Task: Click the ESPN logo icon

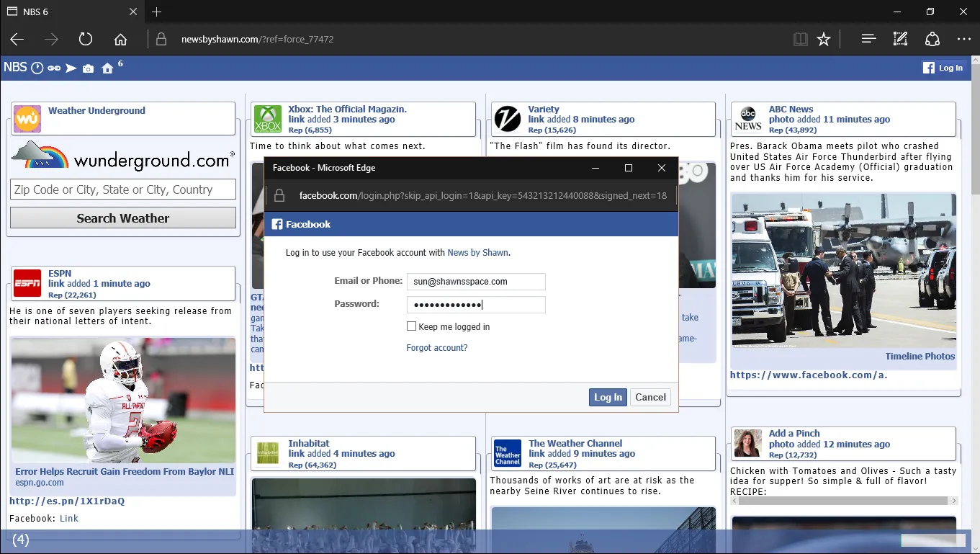Action: pyautogui.click(x=27, y=282)
